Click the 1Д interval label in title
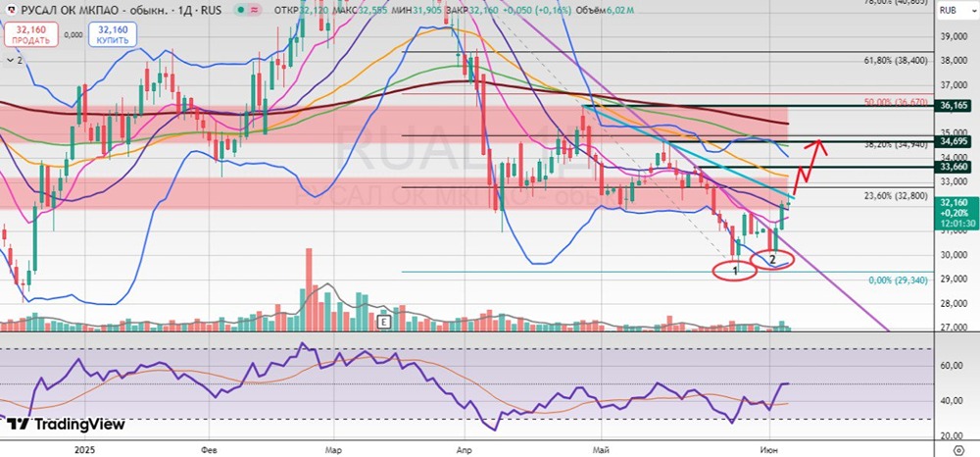Image resolution: width=980 pixels, height=457 pixels. coord(187,11)
